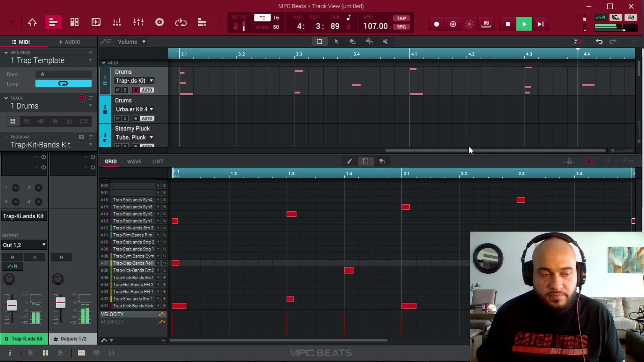Enable Overdub with the plus-circle button
The height and width of the screenshot is (362, 644).
453,24
